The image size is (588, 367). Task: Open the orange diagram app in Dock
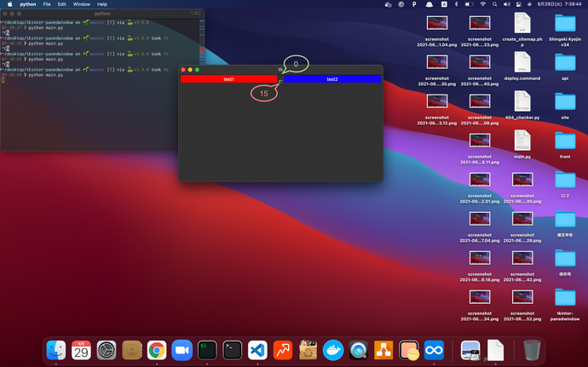point(383,350)
